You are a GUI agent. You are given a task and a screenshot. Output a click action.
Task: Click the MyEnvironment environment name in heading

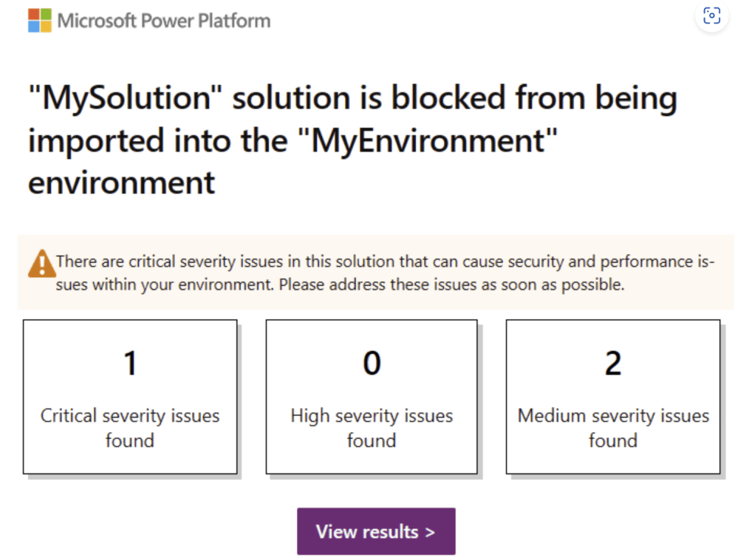[428, 140]
